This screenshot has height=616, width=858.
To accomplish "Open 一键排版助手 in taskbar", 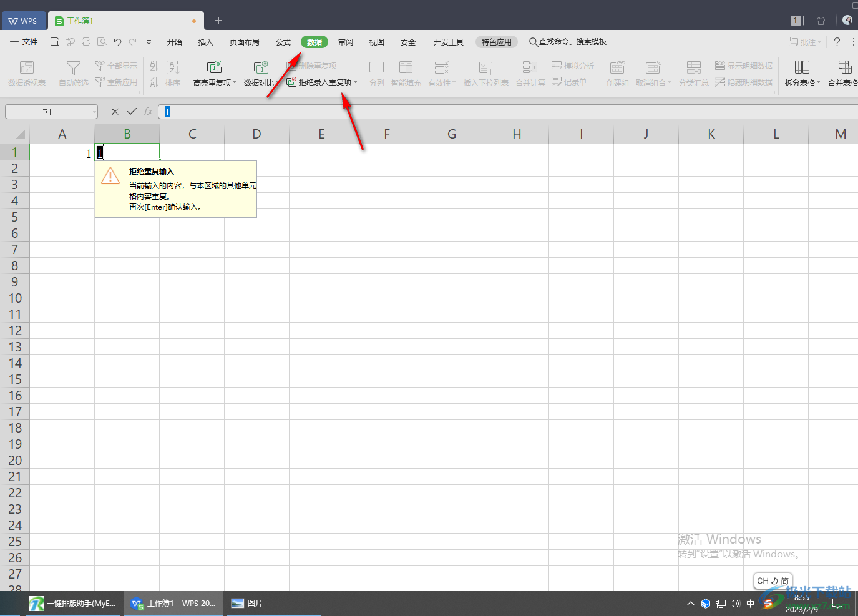I will [x=73, y=604].
